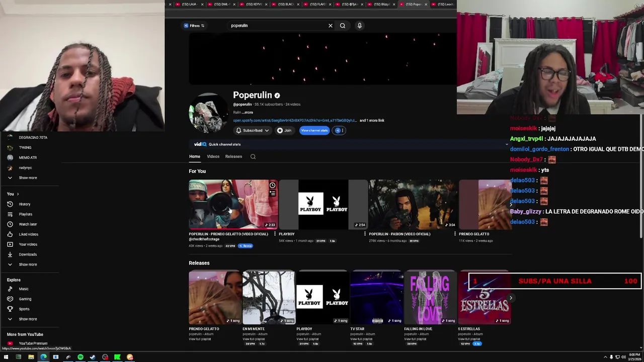Open Windows Start menu button
644x362 pixels.
[x=6, y=357]
